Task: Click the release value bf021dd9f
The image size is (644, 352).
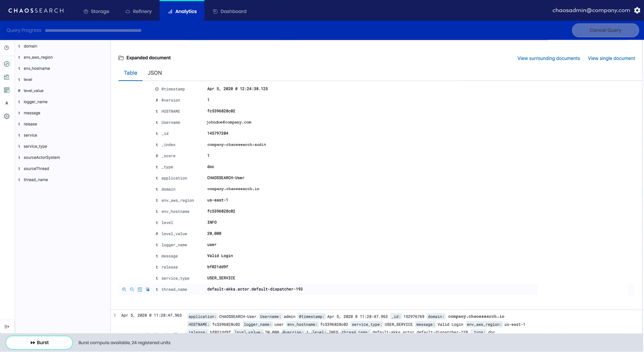Action: [x=218, y=267]
